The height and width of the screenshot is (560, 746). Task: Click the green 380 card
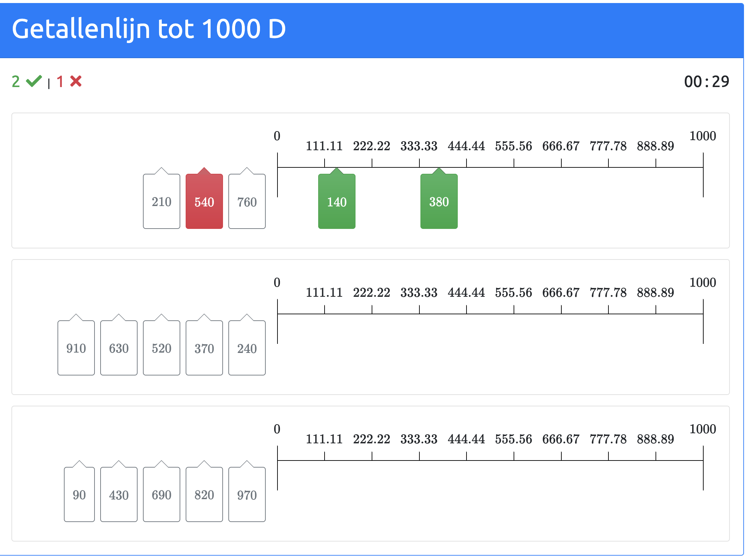point(440,202)
